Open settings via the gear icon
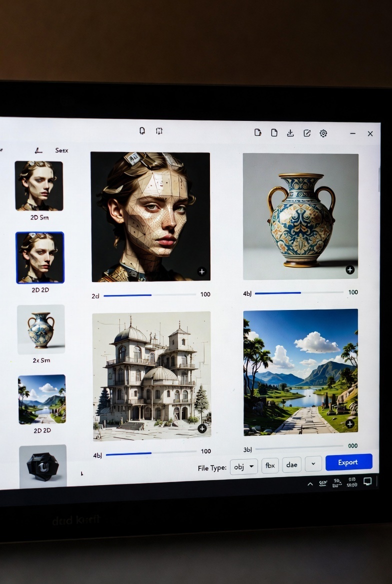The height and width of the screenshot is (584, 392). [323, 133]
